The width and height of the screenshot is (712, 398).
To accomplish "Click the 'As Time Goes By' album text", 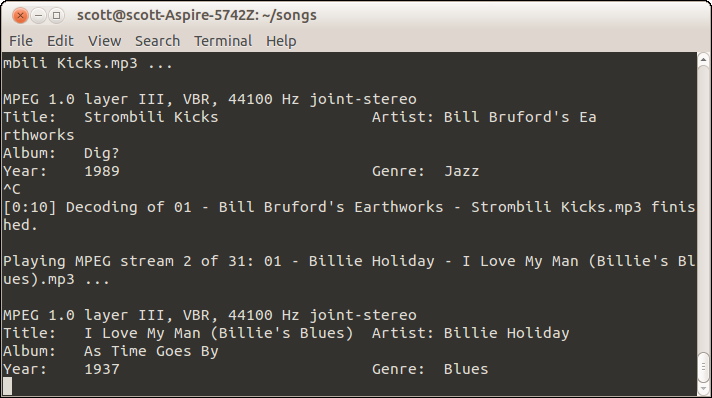I will click(151, 351).
